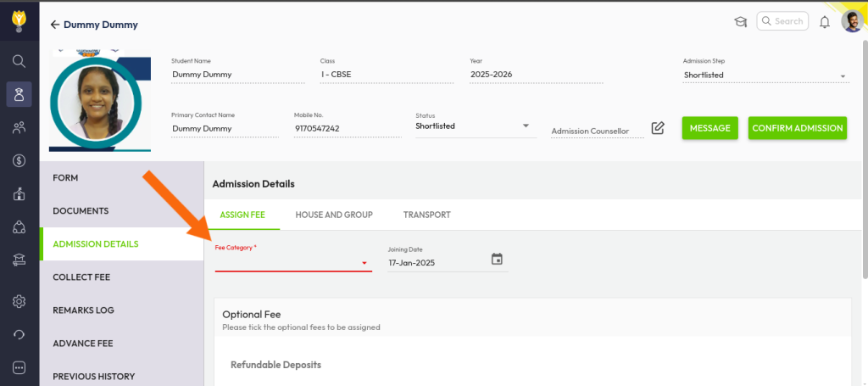Open Collect Fee in the side menu
868x386 pixels.
pyautogui.click(x=81, y=277)
